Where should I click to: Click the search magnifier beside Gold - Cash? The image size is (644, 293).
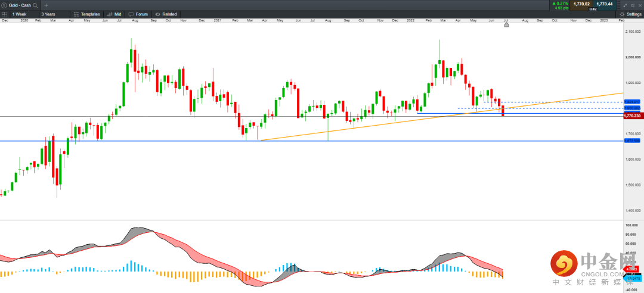tap(36, 5)
